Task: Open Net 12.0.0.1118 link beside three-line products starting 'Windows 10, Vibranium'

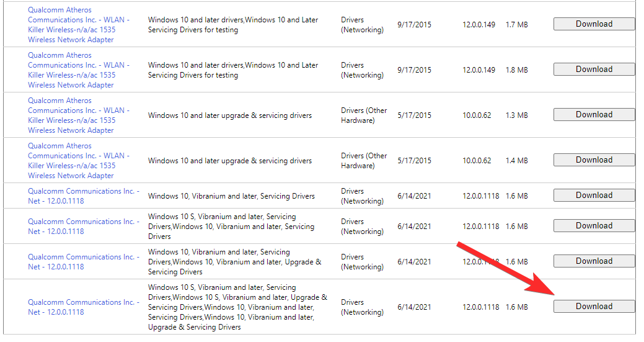Action: click(84, 262)
